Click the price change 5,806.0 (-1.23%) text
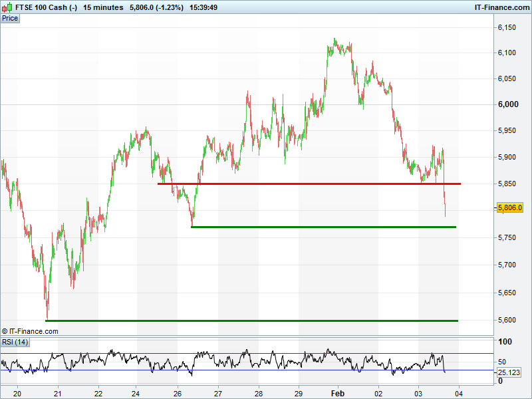Image resolution: width=532 pixels, height=399 pixels. [159, 7]
